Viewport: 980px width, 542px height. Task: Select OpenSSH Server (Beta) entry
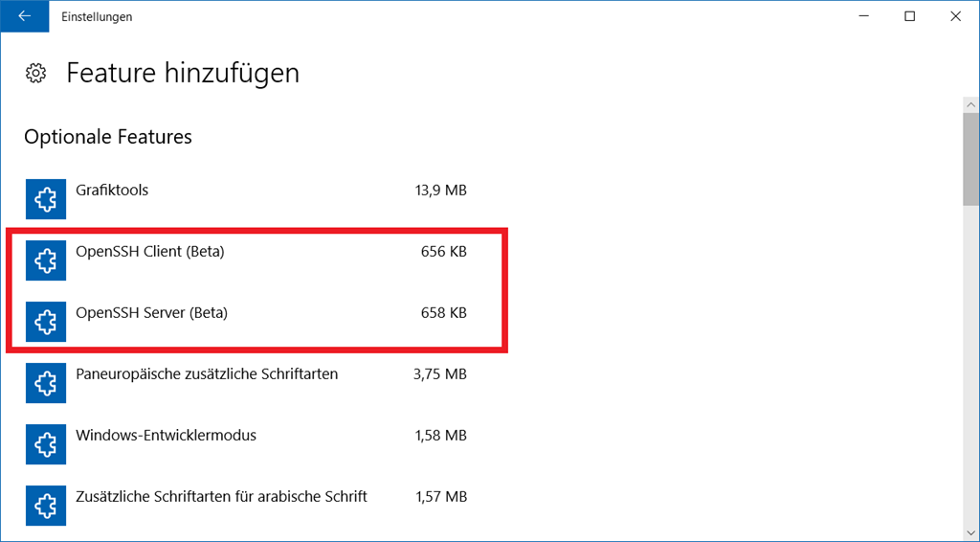point(151,313)
